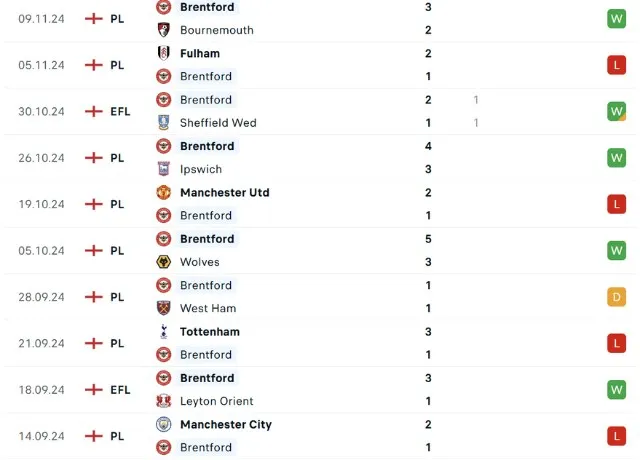Click the green W badge for Wolves match
The height and width of the screenshot is (460, 640).
(616, 250)
